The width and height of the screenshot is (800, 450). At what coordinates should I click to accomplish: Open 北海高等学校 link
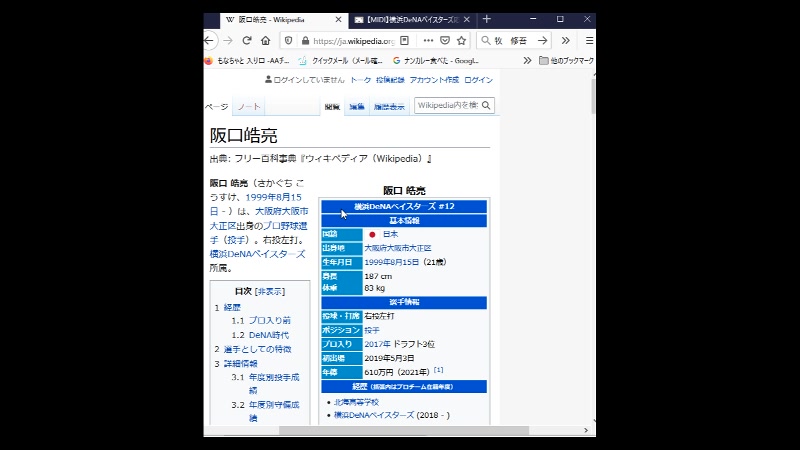(356, 403)
